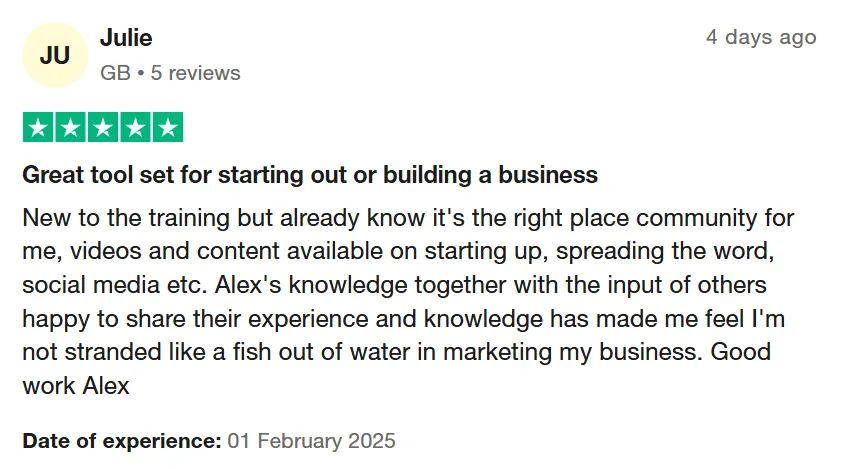This screenshot has width=855, height=469.
Task: Select the second green rating star
Action: point(70,127)
